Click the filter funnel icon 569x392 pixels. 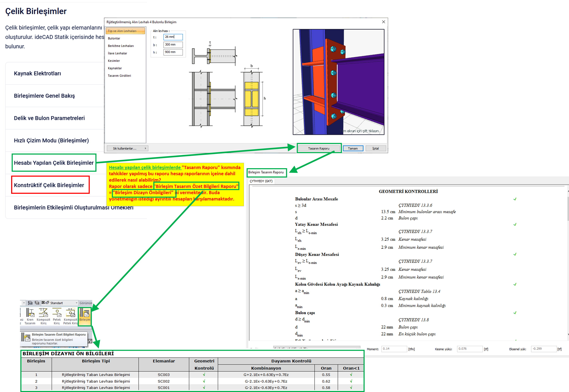coord(90,341)
